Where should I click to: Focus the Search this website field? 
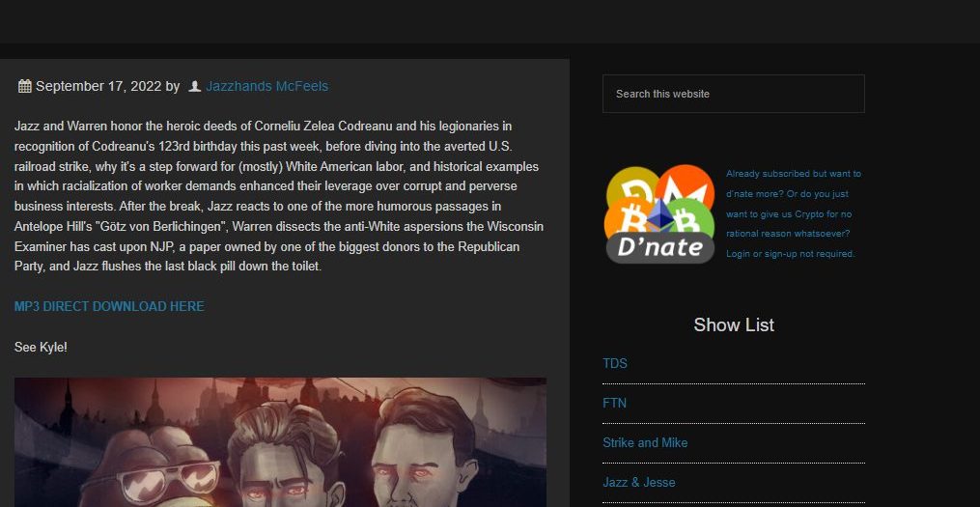733,94
